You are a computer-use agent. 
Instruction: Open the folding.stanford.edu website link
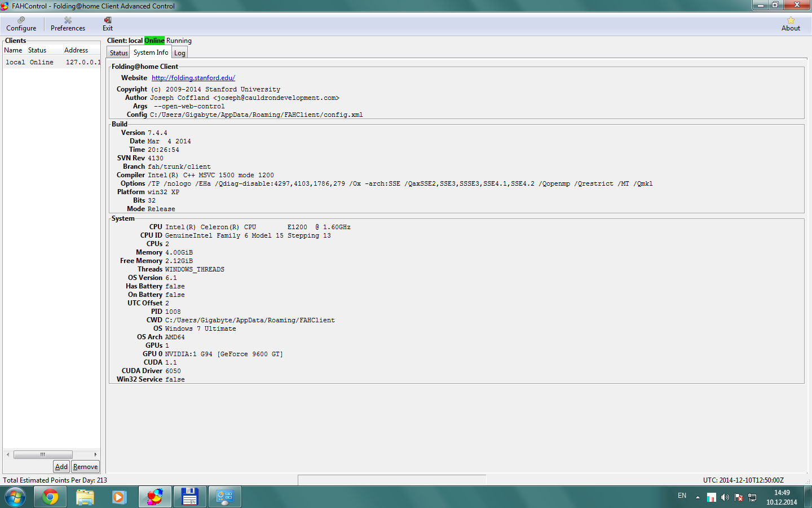[193, 78]
